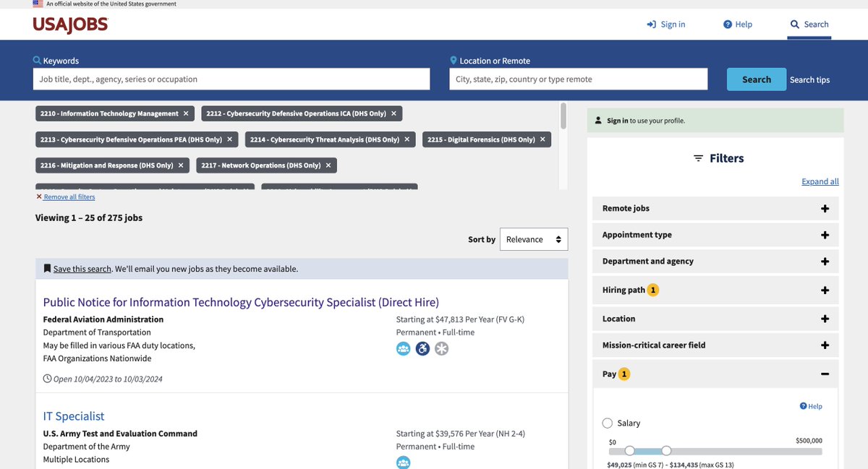Remove the 2214 Cybersecurity Threat Analysis filter
The image size is (868, 469).
[x=407, y=139]
